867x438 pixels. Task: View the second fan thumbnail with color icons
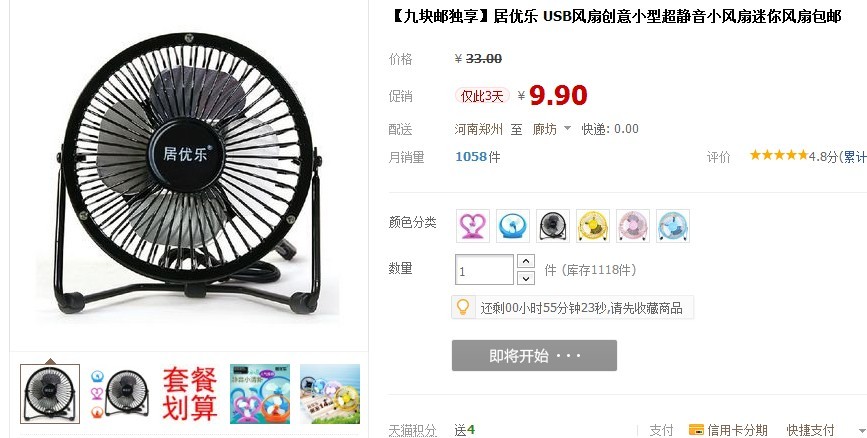[119, 394]
